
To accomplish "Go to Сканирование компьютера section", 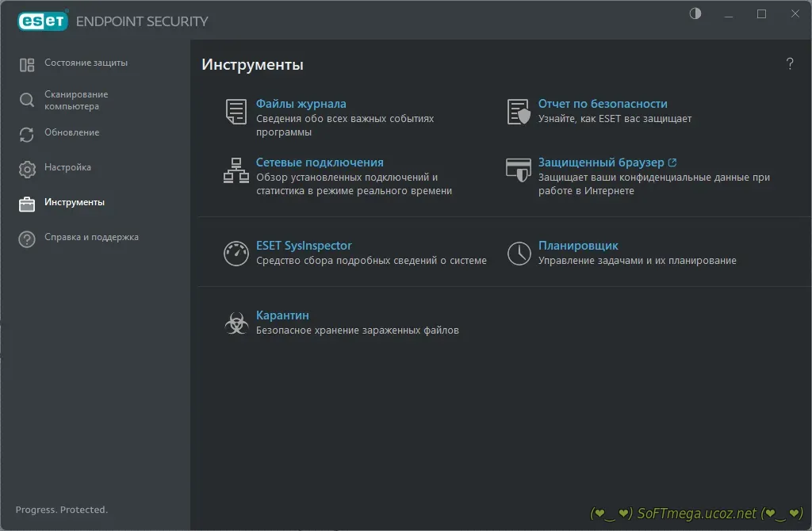I will (76, 100).
